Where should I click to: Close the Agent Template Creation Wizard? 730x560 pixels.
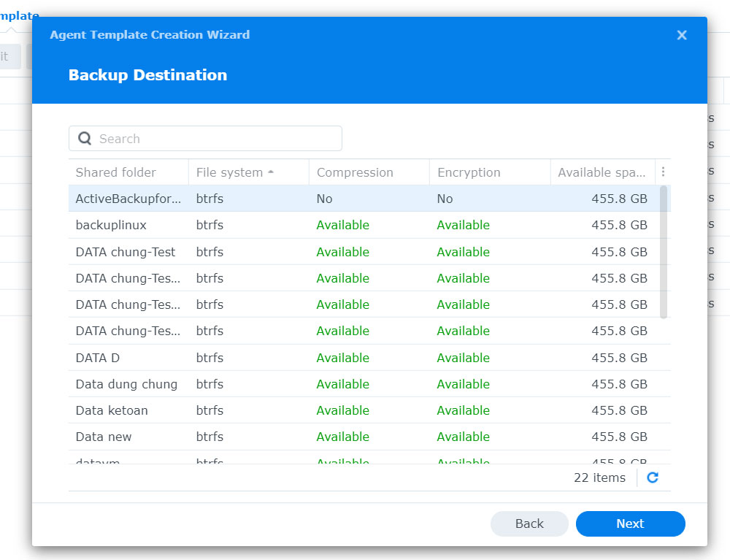click(682, 35)
